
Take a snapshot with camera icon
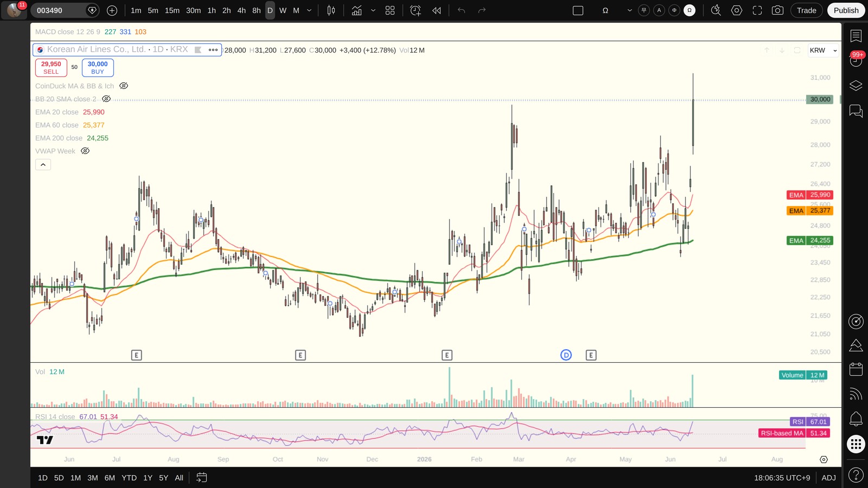(777, 10)
